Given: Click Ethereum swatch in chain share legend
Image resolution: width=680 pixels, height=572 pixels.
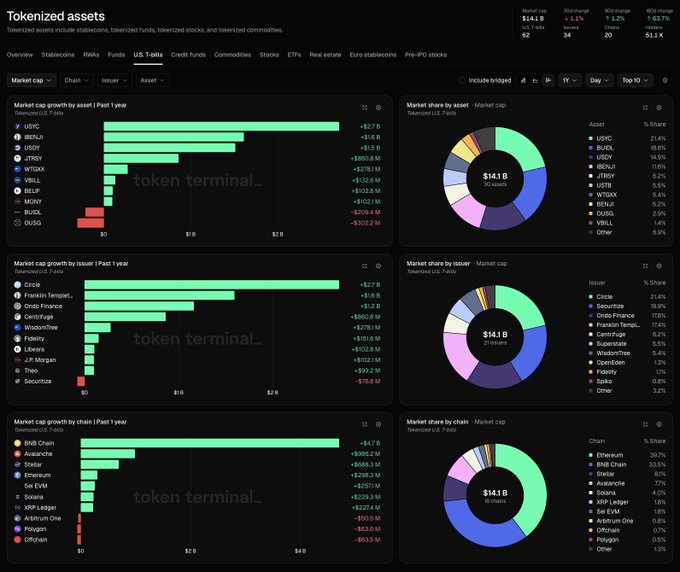Looking at the screenshot, I should [590, 455].
